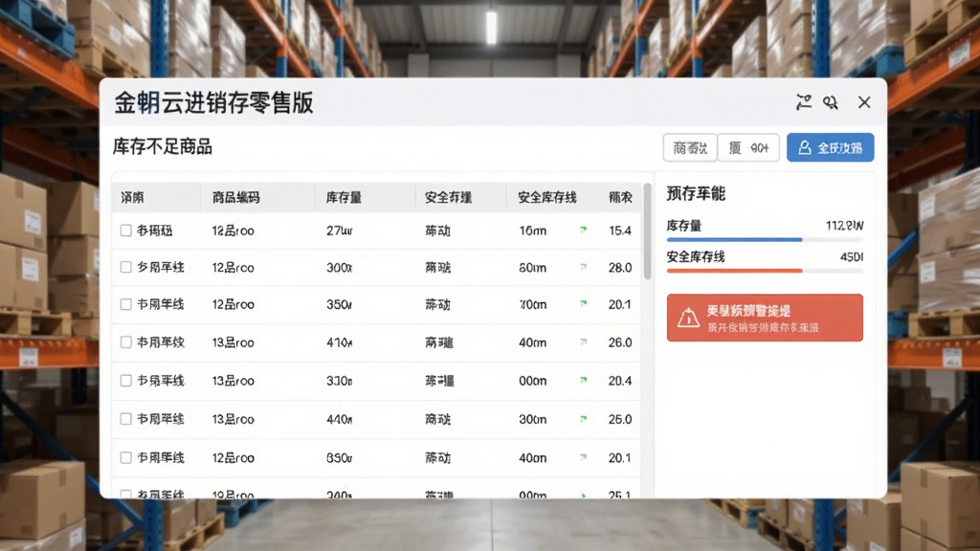Open the red warning alert banner
The image size is (980, 551).
click(765, 318)
